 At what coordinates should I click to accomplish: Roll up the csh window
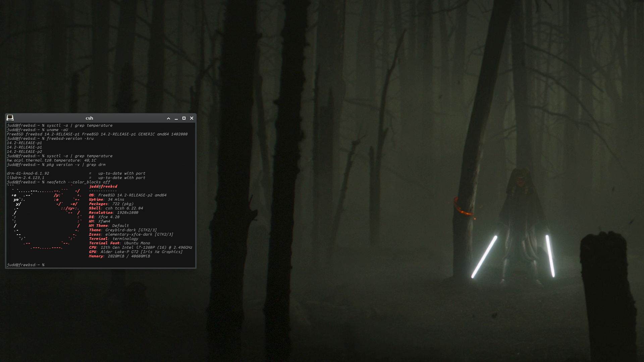pyautogui.click(x=168, y=118)
